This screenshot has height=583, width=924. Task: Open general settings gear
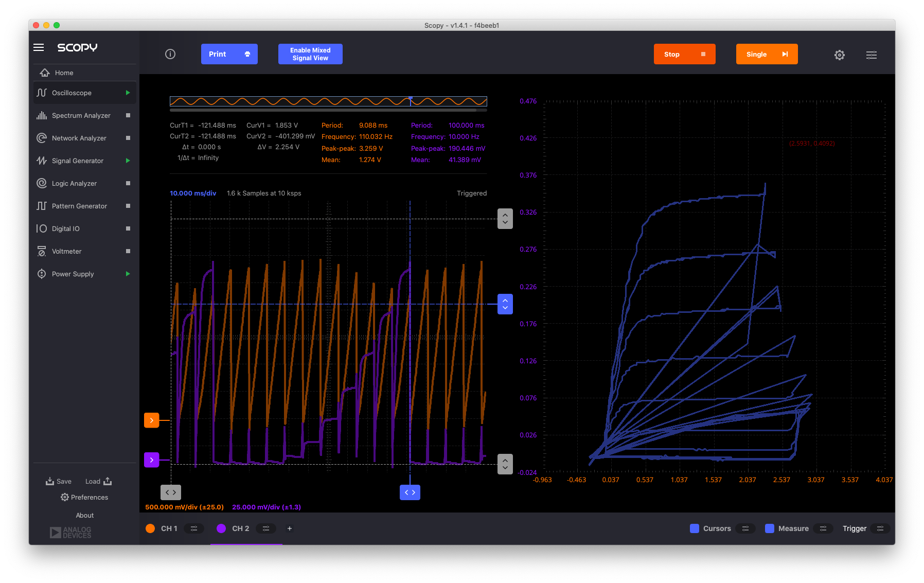click(840, 55)
